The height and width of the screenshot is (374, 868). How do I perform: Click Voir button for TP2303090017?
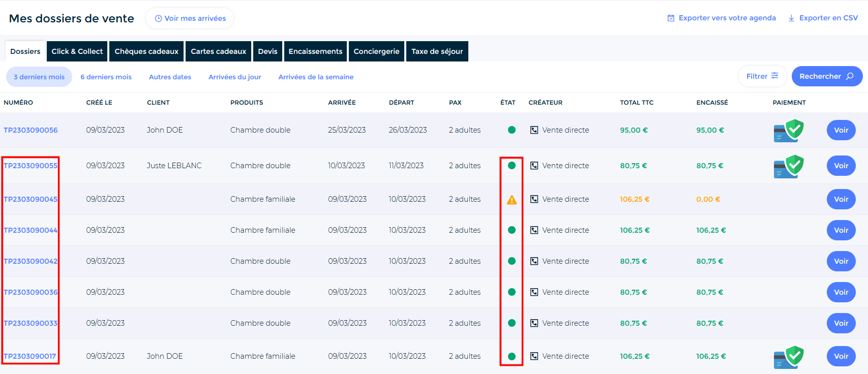click(841, 356)
